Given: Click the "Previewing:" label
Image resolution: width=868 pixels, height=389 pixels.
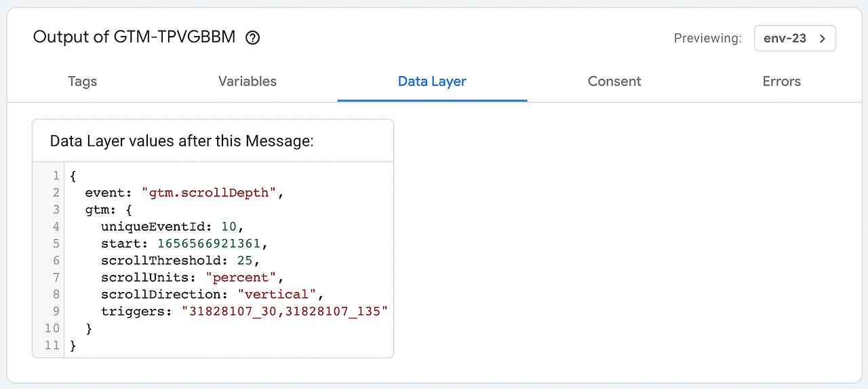Looking at the screenshot, I should 707,39.
